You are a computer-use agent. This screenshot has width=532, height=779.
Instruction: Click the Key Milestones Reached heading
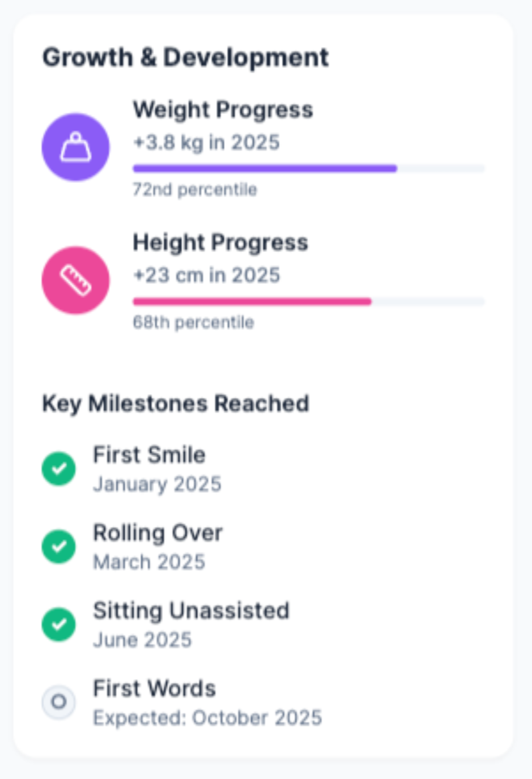(176, 403)
